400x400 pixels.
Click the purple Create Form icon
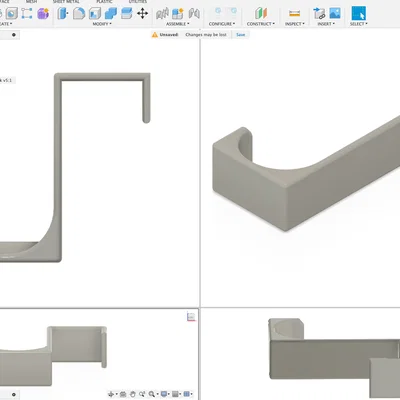(43, 14)
